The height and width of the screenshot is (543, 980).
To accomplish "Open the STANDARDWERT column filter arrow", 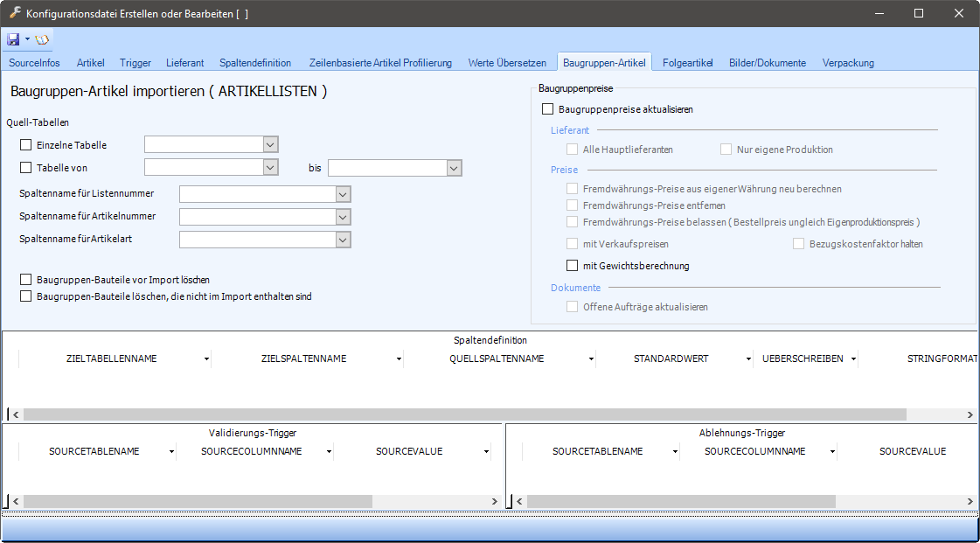I will point(748,359).
